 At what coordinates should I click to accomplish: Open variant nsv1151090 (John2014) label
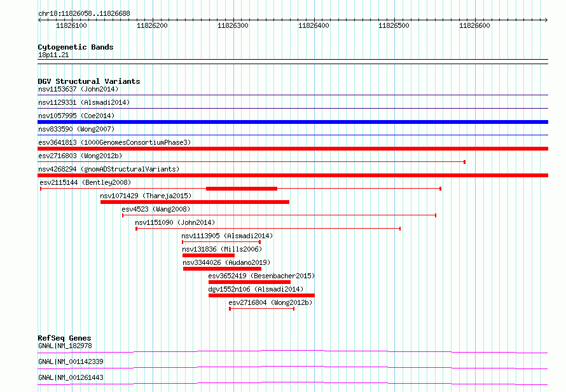pos(175,222)
